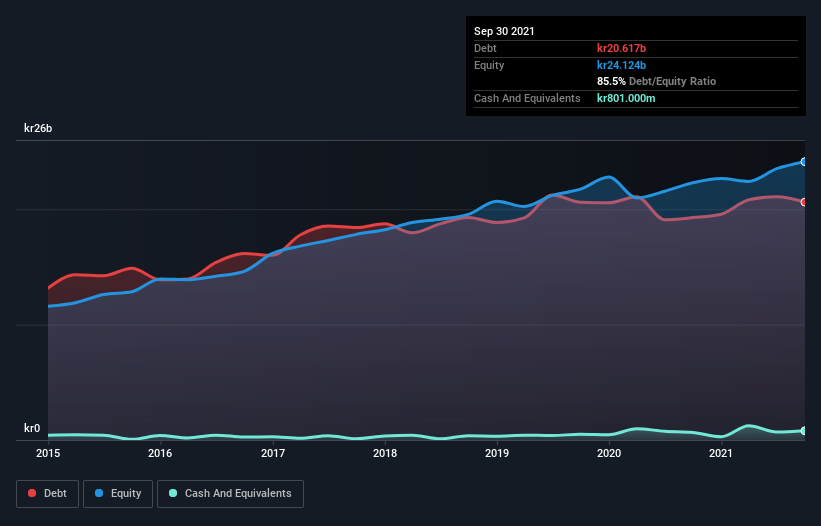
Task: Click the Equity row label in tooltip
Action: pyautogui.click(x=489, y=65)
